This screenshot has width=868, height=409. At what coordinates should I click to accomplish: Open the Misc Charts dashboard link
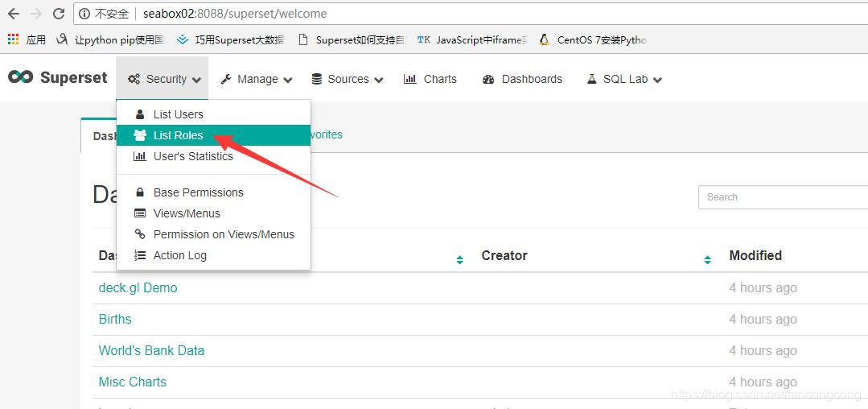pos(132,382)
